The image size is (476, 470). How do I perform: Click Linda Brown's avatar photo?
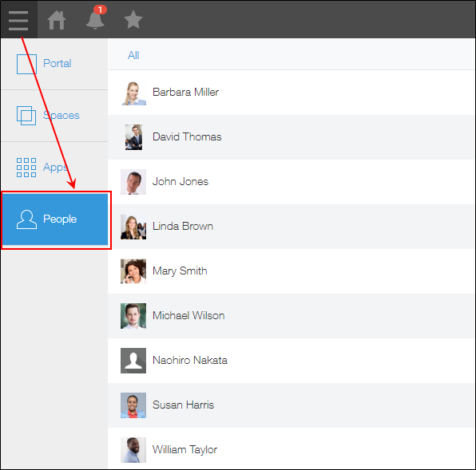133,227
